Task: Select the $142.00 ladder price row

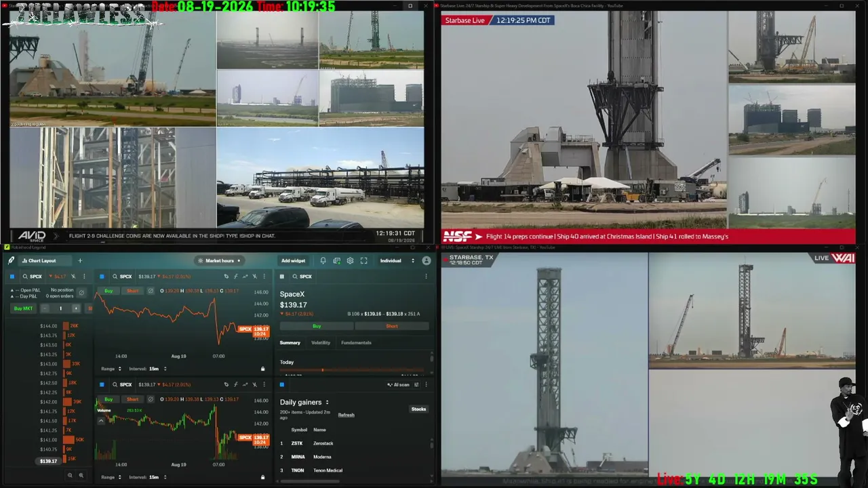Action: 49,402
